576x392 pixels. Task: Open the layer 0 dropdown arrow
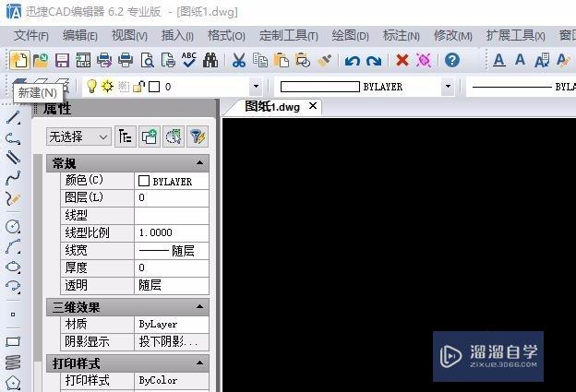pos(256,87)
